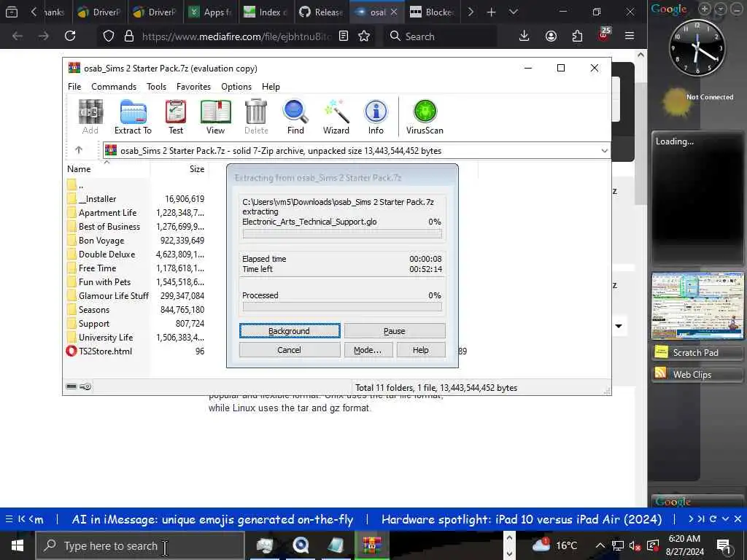Image resolution: width=747 pixels, height=560 pixels.
Task: Select the TS2Store.html file
Action: (105, 351)
